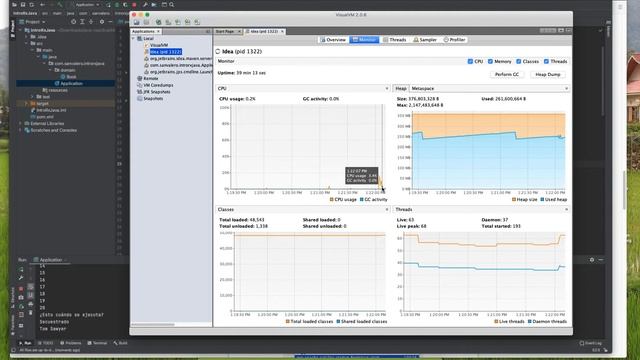Toggle CPU usage legend checkbox
Image resolution: width=640 pixels, height=360 pixels.
[331, 200]
